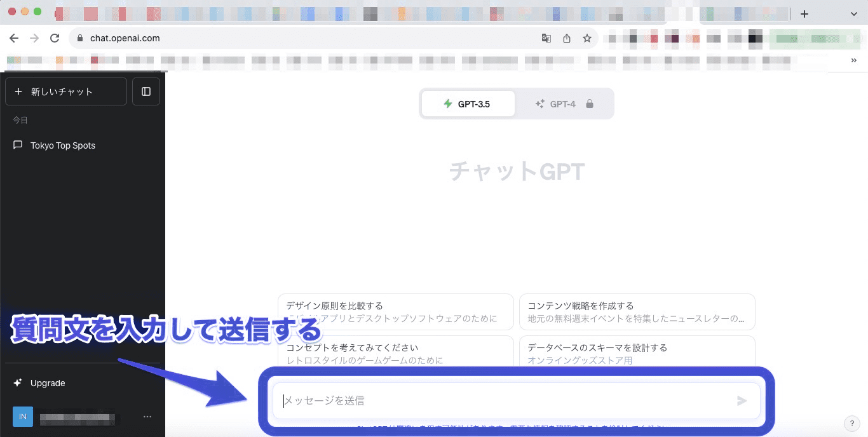Screen dimensions: 868x437
Task: Open the help question mark button
Action: pyautogui.click(x=851, y=423)
